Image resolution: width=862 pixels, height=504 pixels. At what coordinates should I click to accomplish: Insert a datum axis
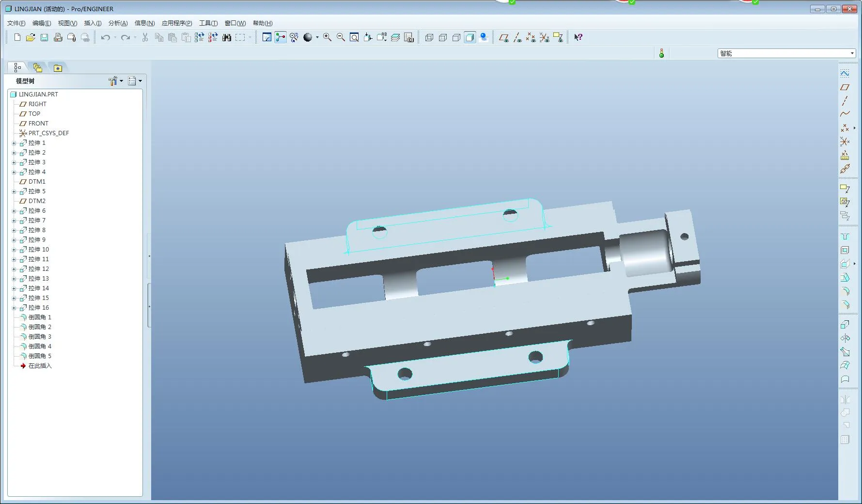(x=845, y=101)
